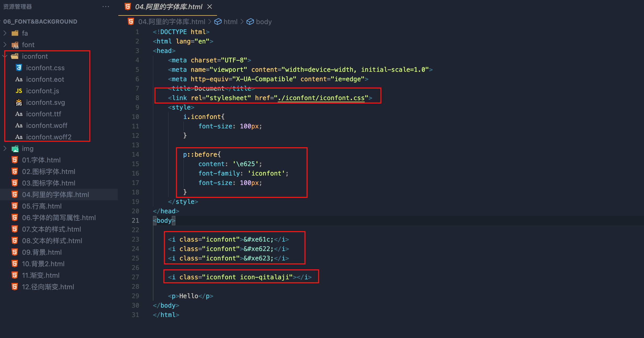This screenshot has height=338, width=644.
Task: Click the font icon of iconfont.woff
Action: click(x=19, y=125)
